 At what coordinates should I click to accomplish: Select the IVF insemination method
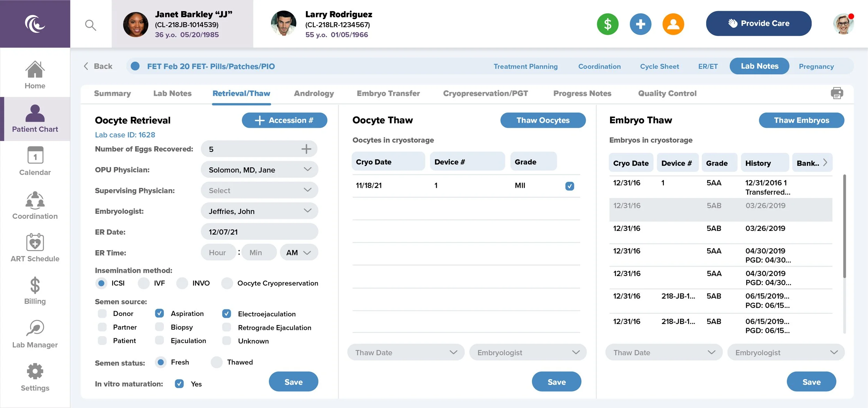click(x=143, y=283)
